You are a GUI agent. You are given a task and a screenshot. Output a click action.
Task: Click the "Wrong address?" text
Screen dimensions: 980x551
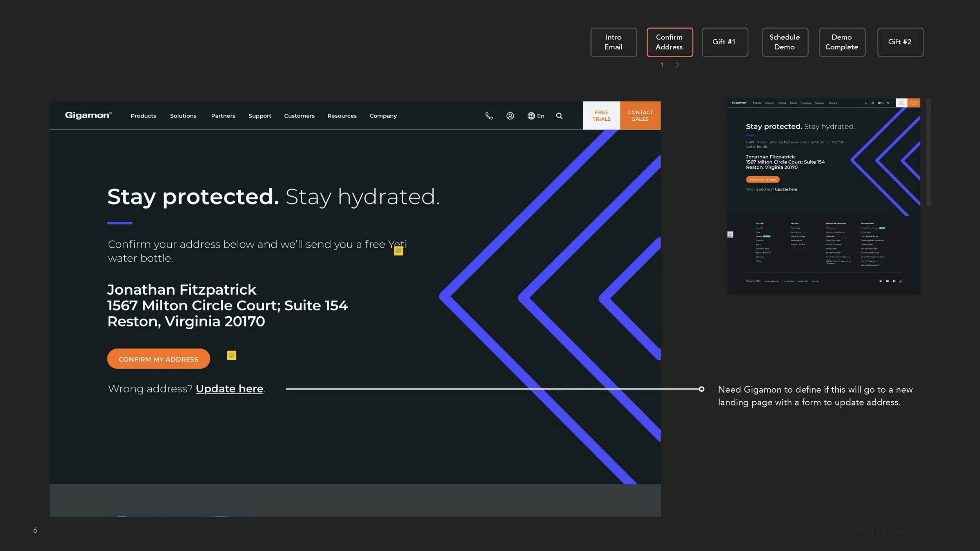click(x=150, y=389)
